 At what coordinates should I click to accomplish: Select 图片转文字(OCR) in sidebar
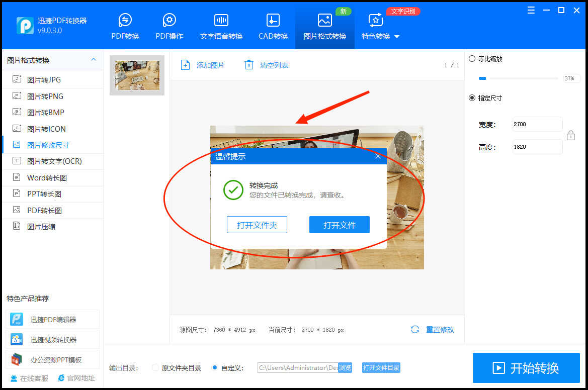click(x=52, y=161)
